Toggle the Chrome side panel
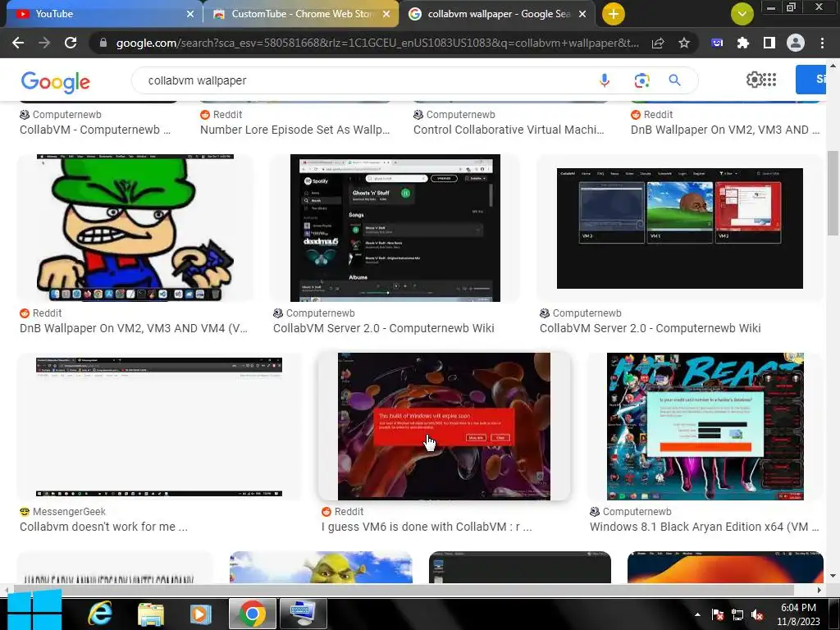This screenshot has width=840, height=630. (769, 43)
